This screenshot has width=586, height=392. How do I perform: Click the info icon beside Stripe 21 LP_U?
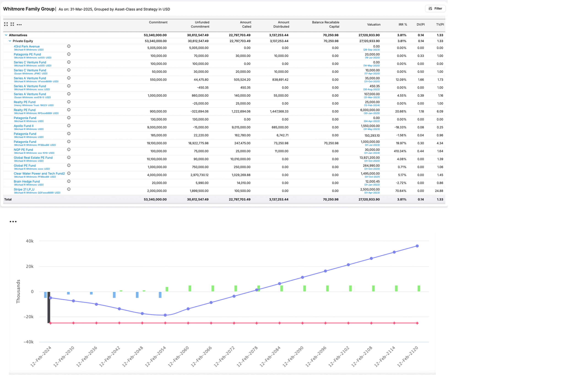click(69, 189)
